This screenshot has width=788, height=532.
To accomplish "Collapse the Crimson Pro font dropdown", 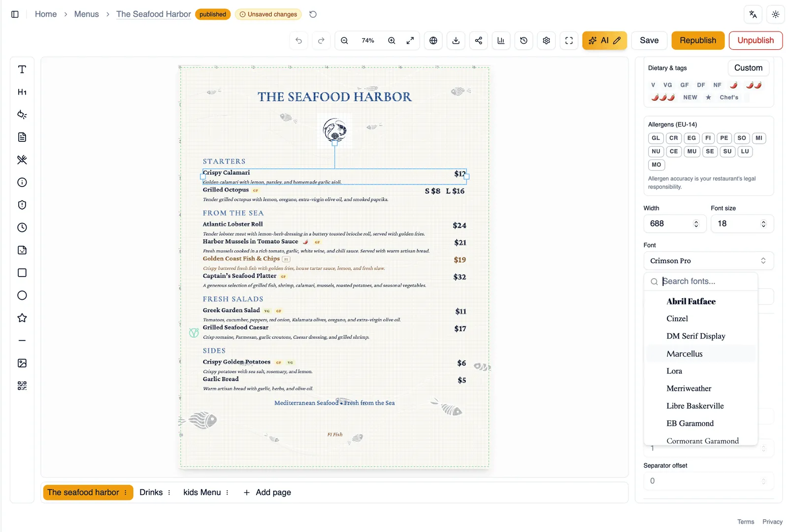I will tap(708, 261).
